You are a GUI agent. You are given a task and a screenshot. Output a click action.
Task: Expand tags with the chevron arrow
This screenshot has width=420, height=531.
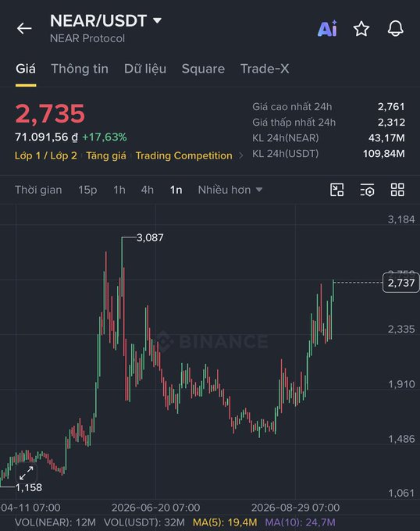tap(241, 155)
